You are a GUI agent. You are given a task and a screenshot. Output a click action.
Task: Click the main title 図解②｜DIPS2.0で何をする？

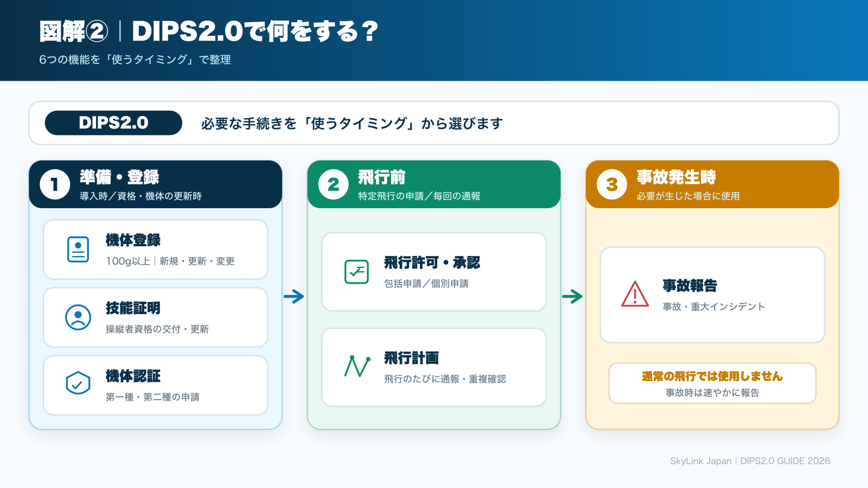point(209,31)
